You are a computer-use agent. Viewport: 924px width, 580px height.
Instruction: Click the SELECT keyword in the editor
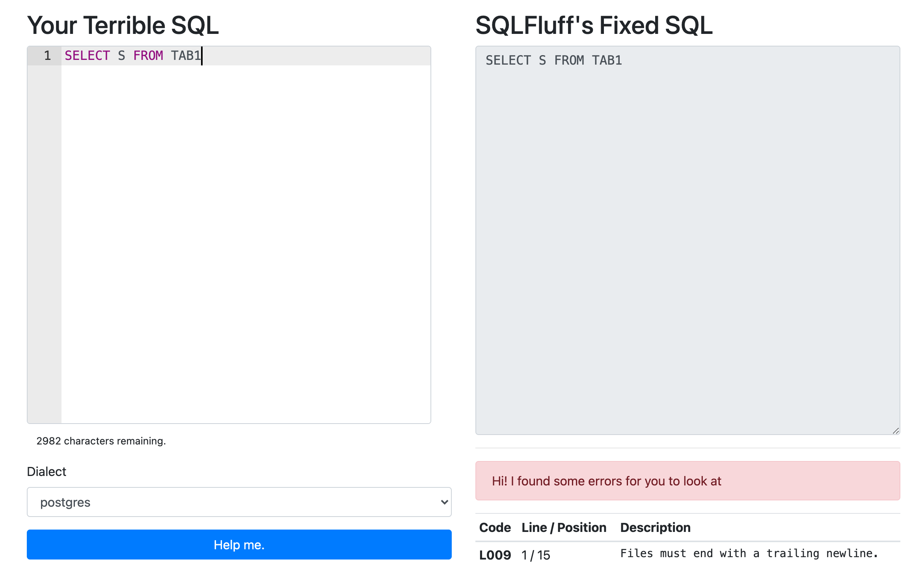click(x=87, y=56)
